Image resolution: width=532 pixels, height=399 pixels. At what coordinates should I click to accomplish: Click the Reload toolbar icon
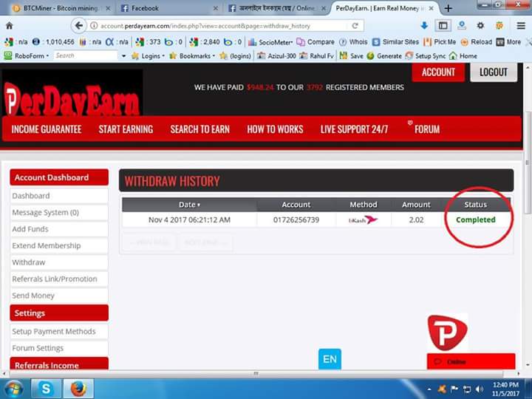[475, 42]
